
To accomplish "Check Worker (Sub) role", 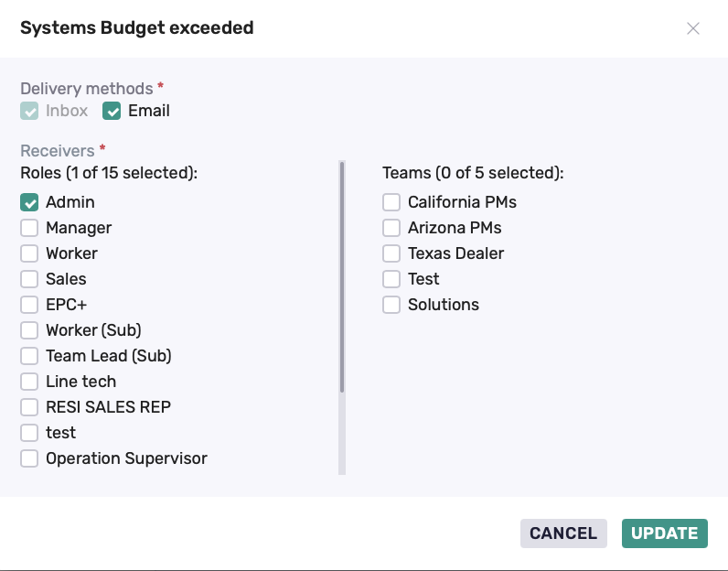I will click(29, 330).
